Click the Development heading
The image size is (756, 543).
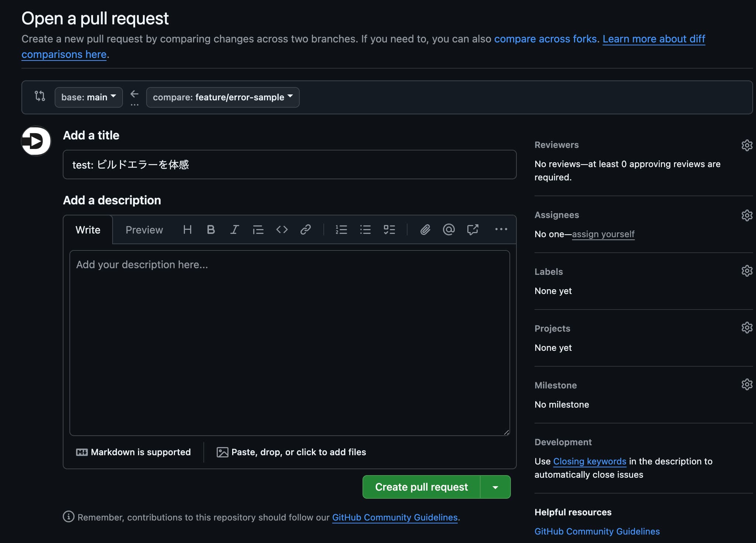(x=563, y=442)
